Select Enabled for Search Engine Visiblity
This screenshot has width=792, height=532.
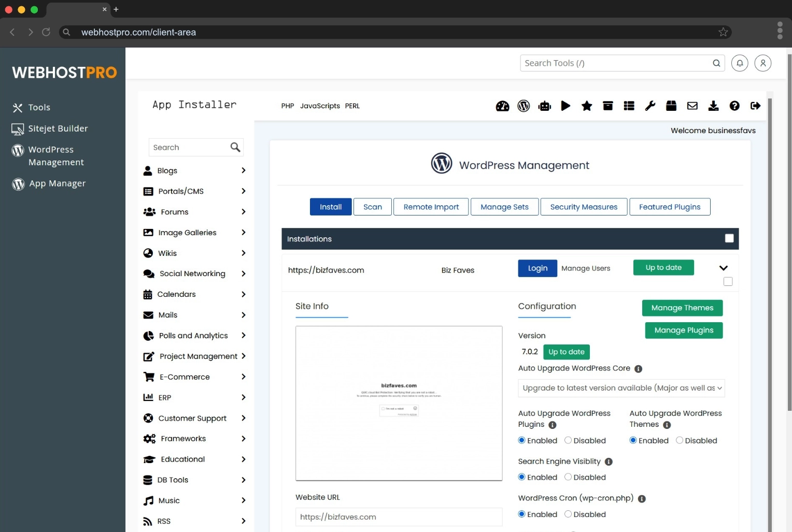pos(522,477)
